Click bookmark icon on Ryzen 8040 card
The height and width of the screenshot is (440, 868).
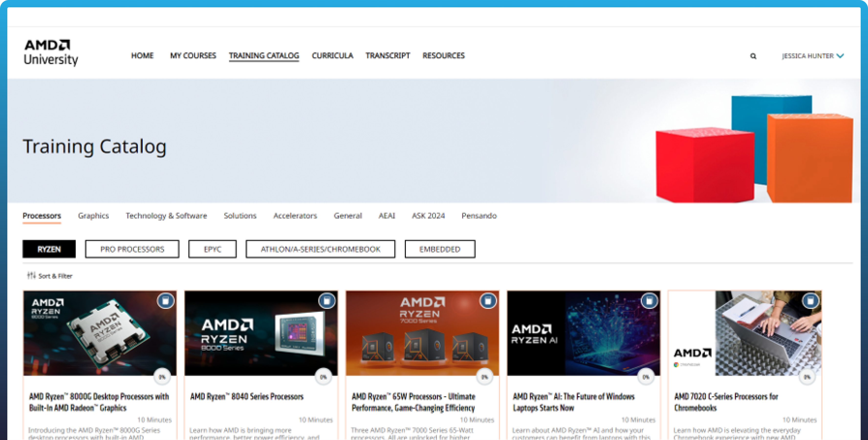coord(327,301)
